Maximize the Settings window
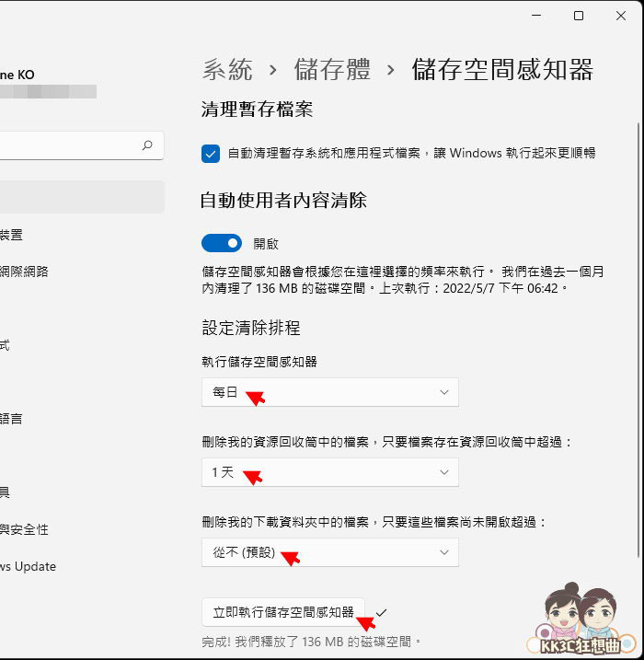Image resolution: width=644 pixels, height=660 pixels. pos(578,16)
